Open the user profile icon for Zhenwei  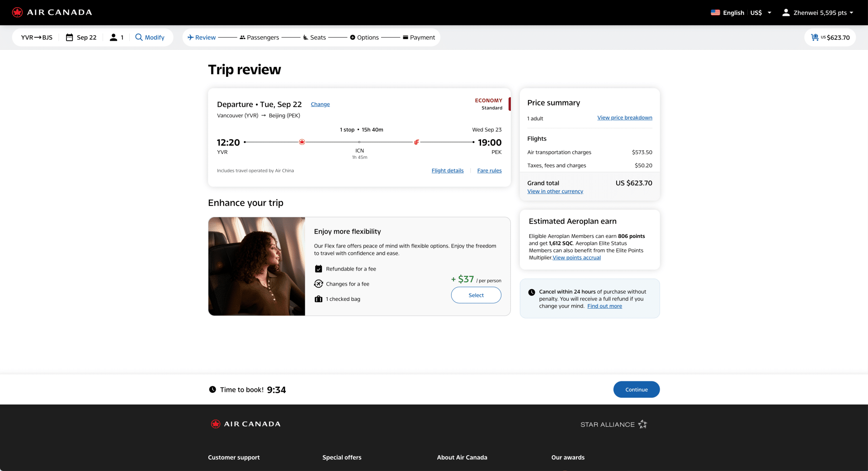tap(786, 13)
